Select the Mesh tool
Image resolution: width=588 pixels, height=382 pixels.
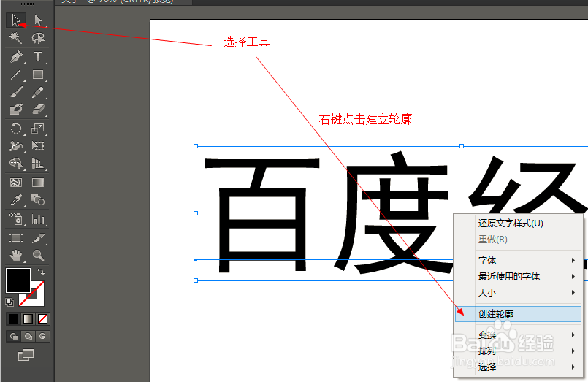(x=16, y=183)
